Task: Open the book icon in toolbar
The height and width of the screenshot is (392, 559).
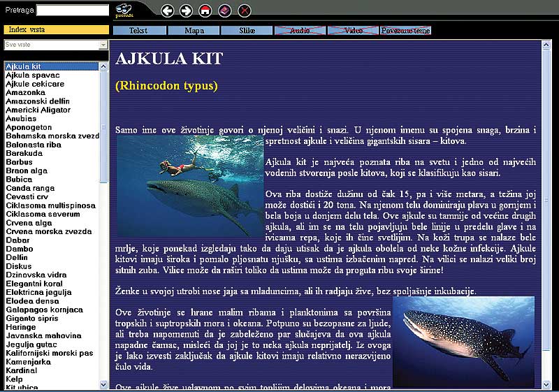Action: [x=224, y=11]
